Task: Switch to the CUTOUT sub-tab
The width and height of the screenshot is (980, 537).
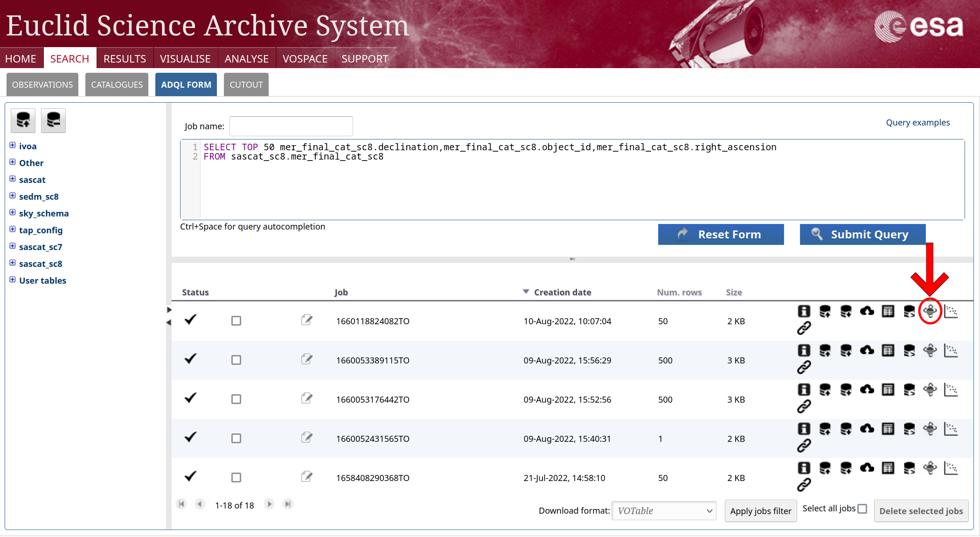Action: click(x=246, y=84)
